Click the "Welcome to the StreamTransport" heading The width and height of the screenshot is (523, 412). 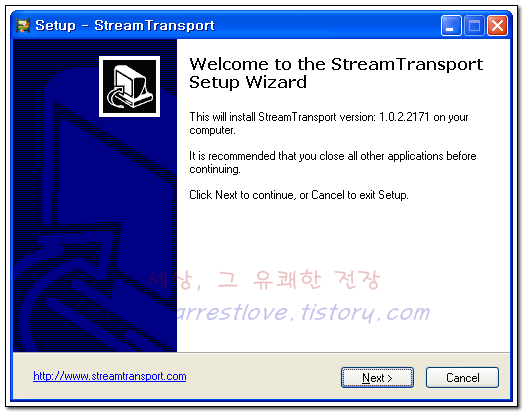[336, 64]
